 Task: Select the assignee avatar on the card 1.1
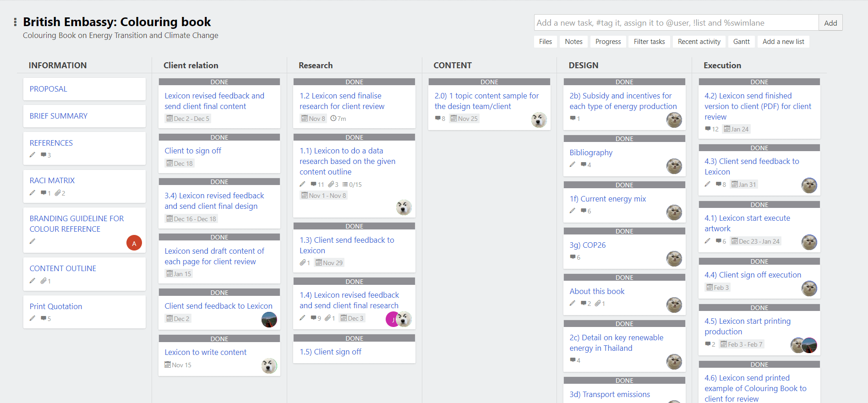click(x=404, y=207)
